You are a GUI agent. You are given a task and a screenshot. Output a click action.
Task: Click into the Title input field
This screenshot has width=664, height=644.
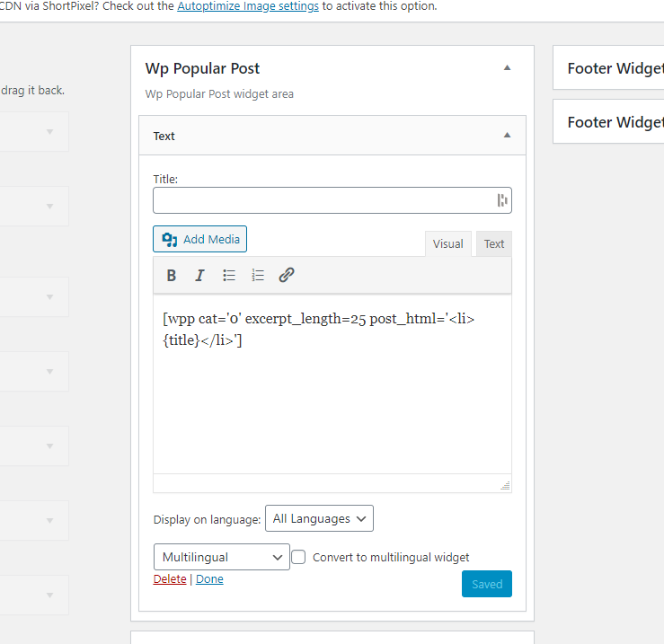(x=323, y=200)
